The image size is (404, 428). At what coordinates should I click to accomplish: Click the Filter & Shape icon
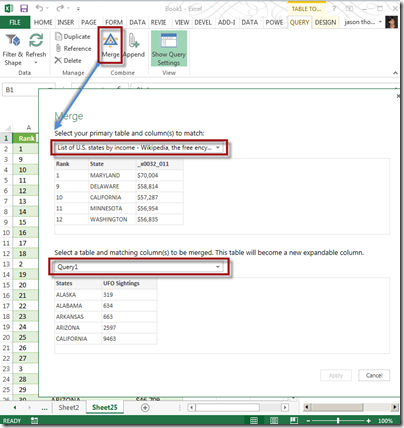[x=13, y=41]
